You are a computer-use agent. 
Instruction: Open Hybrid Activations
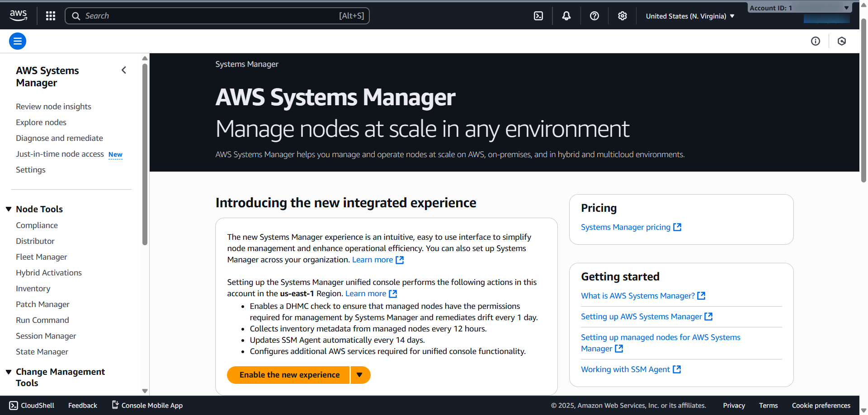tap(49, 273)
